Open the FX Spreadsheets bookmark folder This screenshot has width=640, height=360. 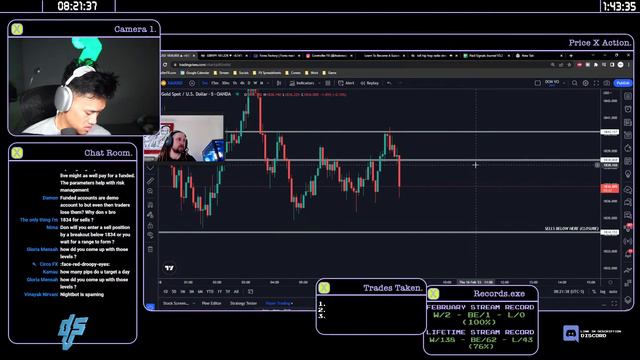[267, 73]
